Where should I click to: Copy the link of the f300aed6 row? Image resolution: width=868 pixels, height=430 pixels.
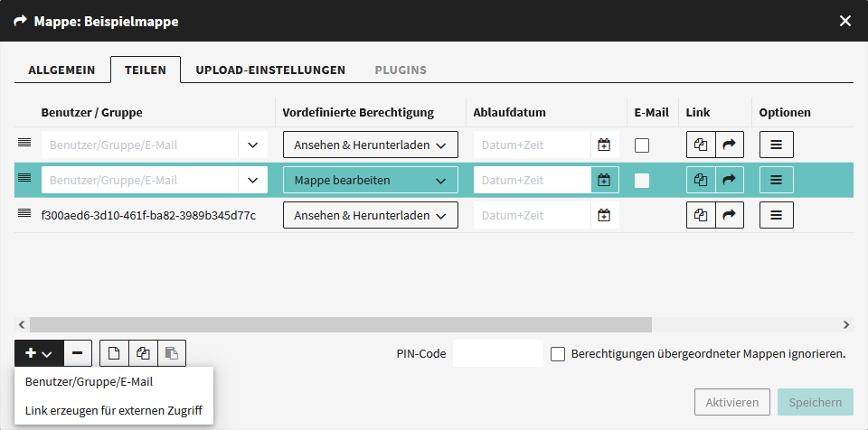point(701,215)
